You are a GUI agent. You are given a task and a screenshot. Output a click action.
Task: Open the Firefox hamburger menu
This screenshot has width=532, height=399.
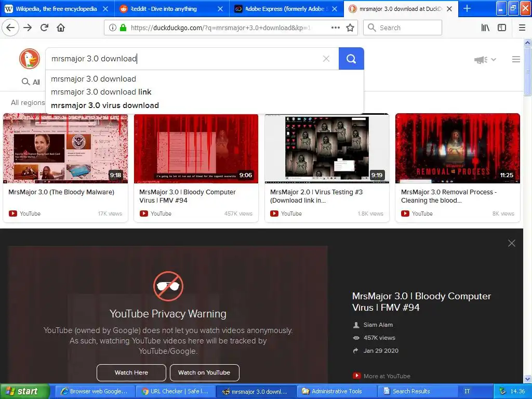point(522,28)
